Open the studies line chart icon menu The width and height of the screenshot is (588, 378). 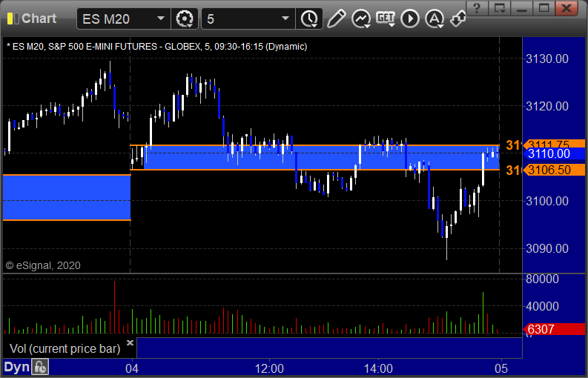pos(361,19)
